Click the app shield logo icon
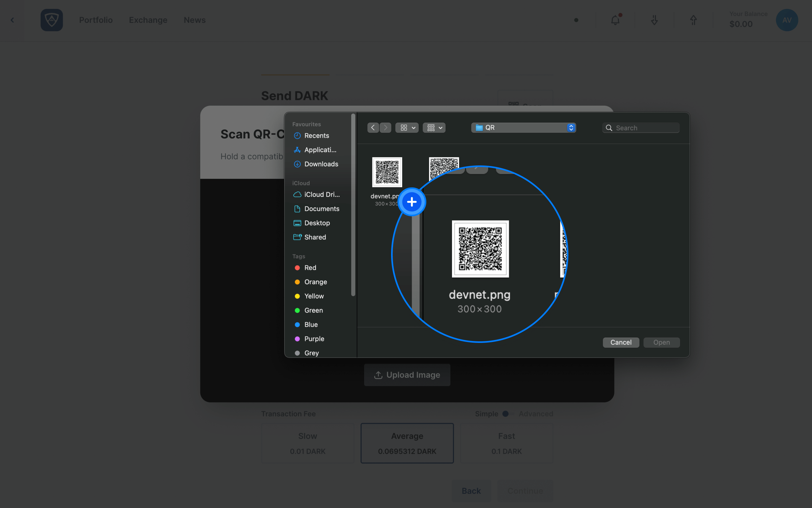 tap(52, 20)
